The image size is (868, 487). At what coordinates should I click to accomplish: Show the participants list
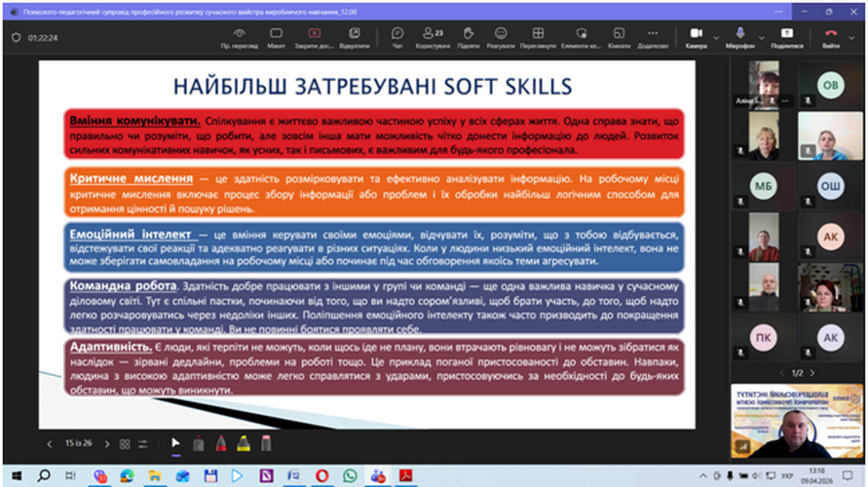pos(432,37)
